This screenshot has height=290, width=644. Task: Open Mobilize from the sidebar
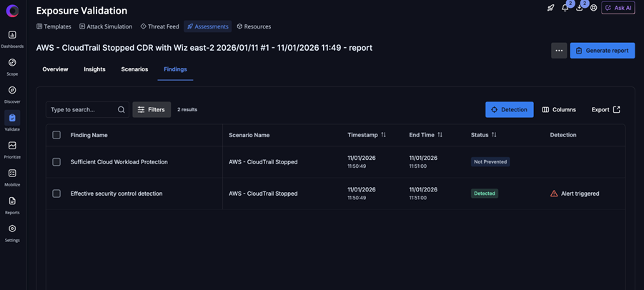click(12, 174)
